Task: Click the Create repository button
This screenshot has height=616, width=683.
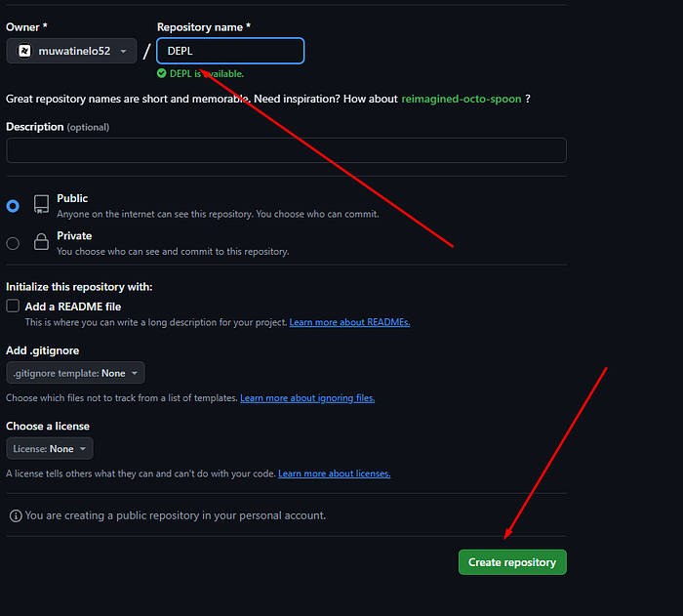Action: coord(512,562)
